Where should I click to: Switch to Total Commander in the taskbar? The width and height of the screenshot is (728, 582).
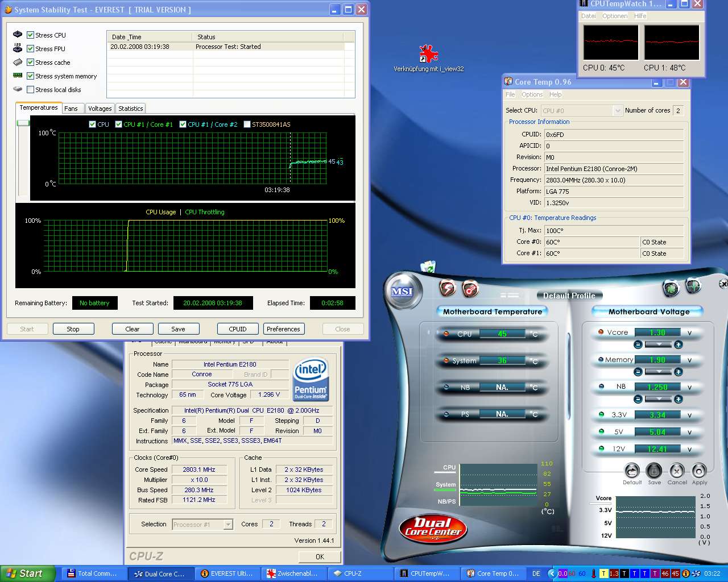tap(93, 573)
